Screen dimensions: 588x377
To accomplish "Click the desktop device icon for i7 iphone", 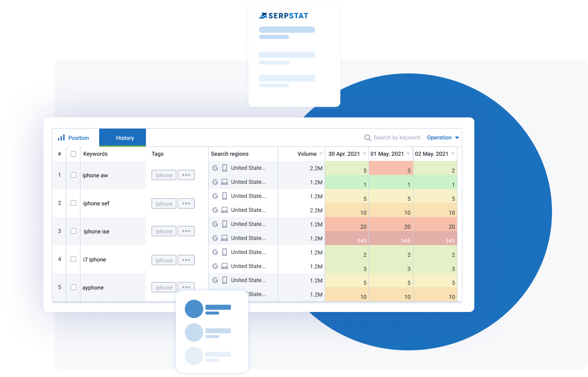I will [x=225, y=266].
